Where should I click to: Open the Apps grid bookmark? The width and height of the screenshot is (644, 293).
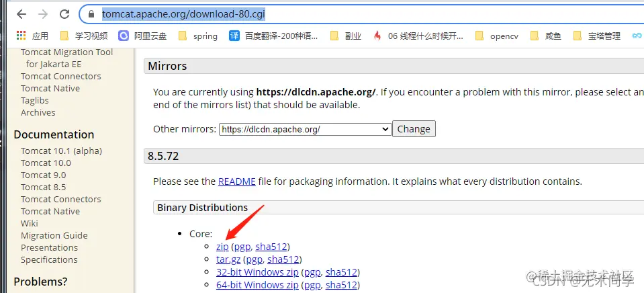[x=32, y=36]
